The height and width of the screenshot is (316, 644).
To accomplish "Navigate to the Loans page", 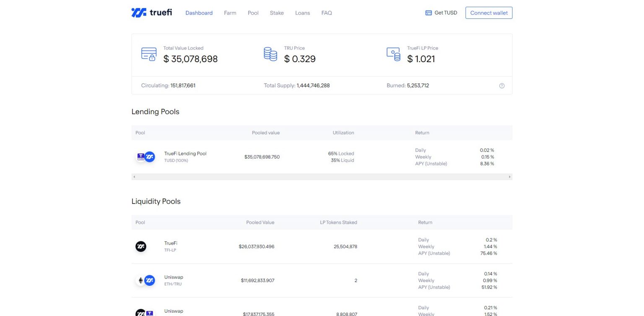I will (x=302, y=13).
